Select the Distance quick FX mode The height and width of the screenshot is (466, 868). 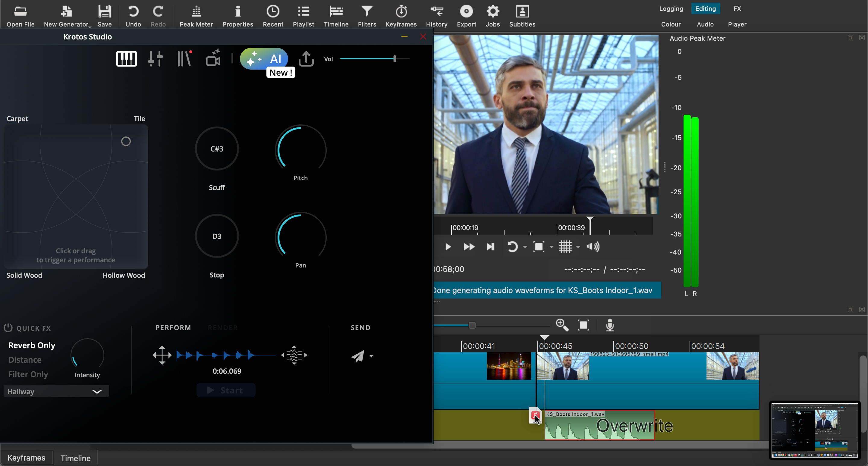[25, 360]
